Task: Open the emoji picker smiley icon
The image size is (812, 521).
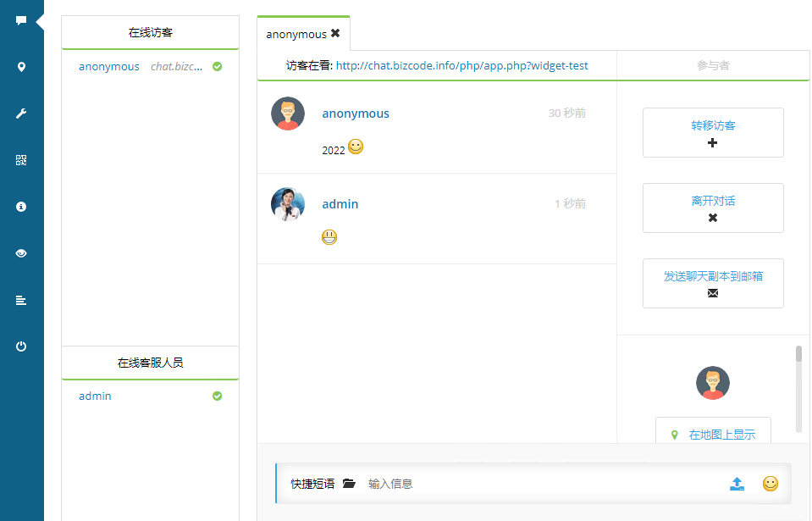Action: tap(771, 484)
